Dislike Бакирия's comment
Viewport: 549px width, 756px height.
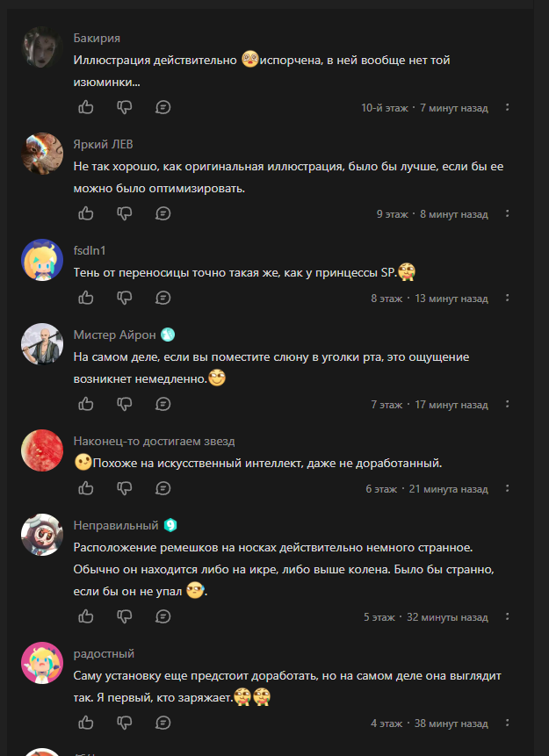click(125, 107)
